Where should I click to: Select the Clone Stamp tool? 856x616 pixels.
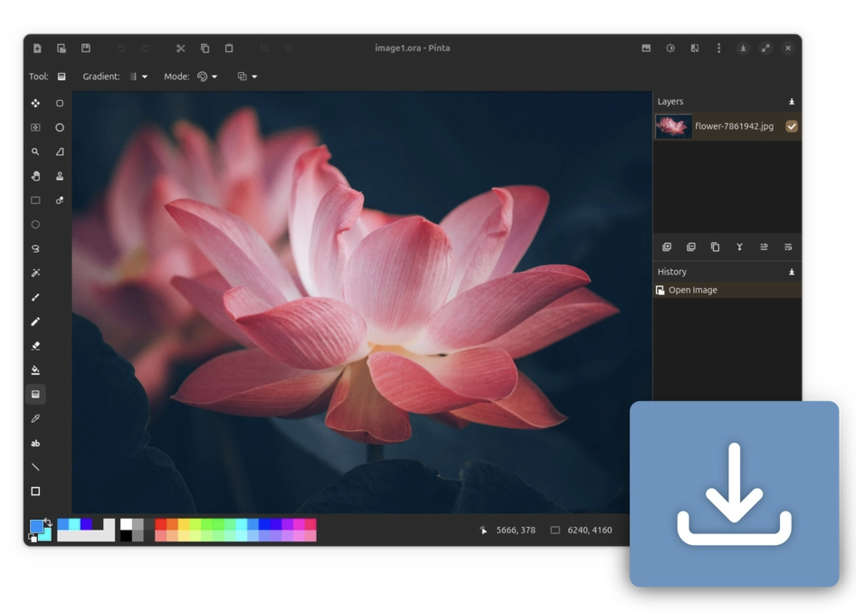(59, 176)
